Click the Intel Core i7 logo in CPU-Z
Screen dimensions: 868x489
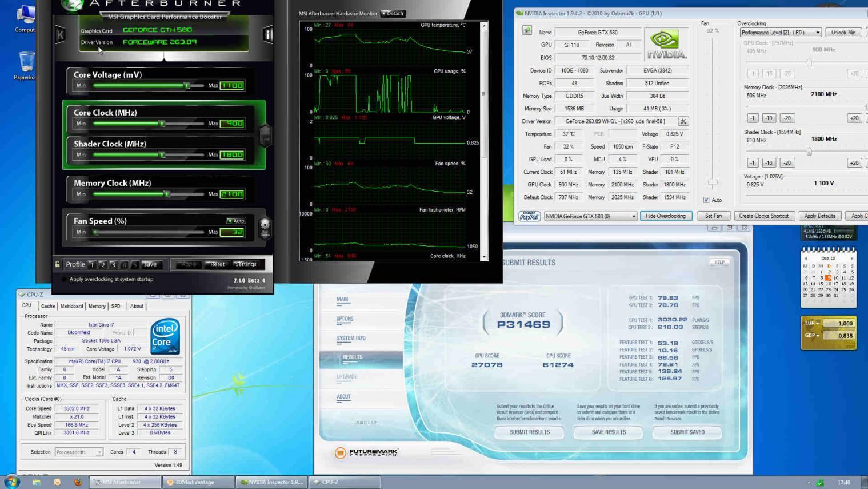tap(165, 336)
